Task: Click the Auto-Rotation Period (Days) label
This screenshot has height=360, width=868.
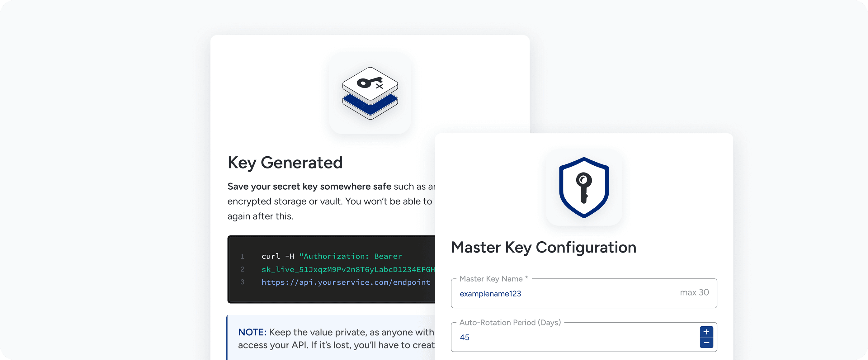Action: click(510, 323)
